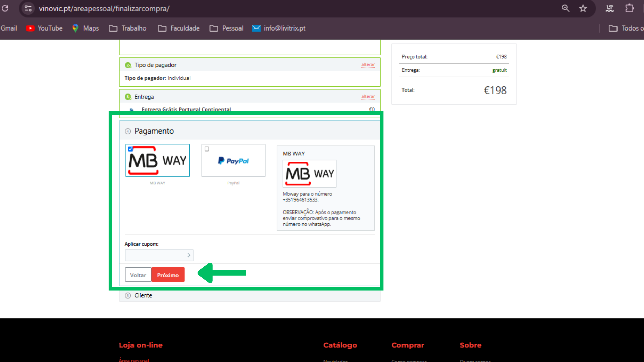
Task: Click the PayPal logo payment tile
Action: pos(233,161)
